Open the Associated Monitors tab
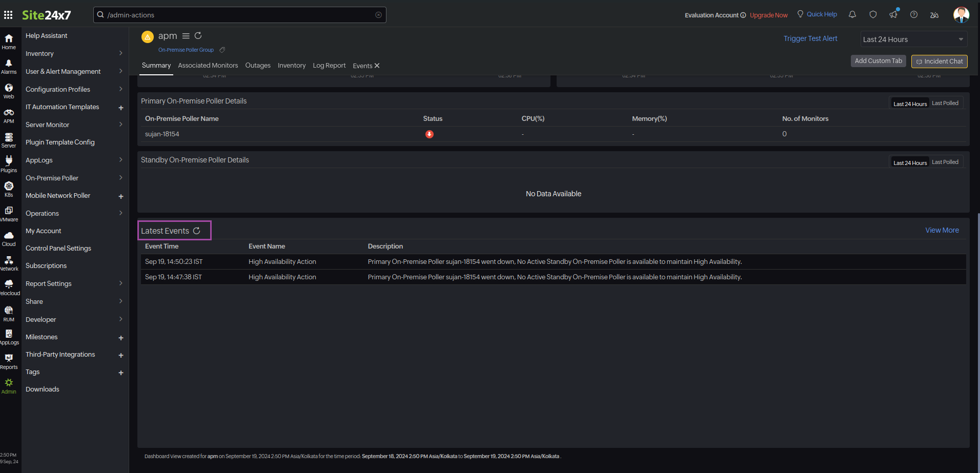980x473 pixels. coord(208,66)
